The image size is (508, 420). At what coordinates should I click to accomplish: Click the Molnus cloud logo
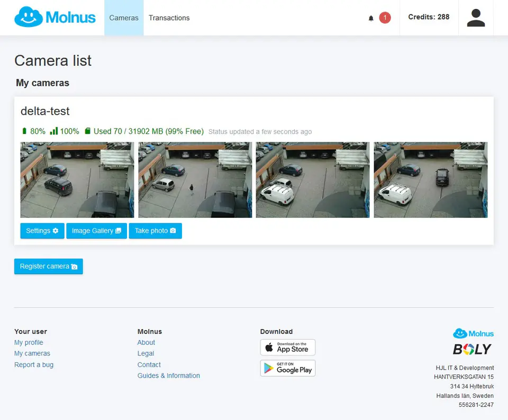(x=55, y=17)
